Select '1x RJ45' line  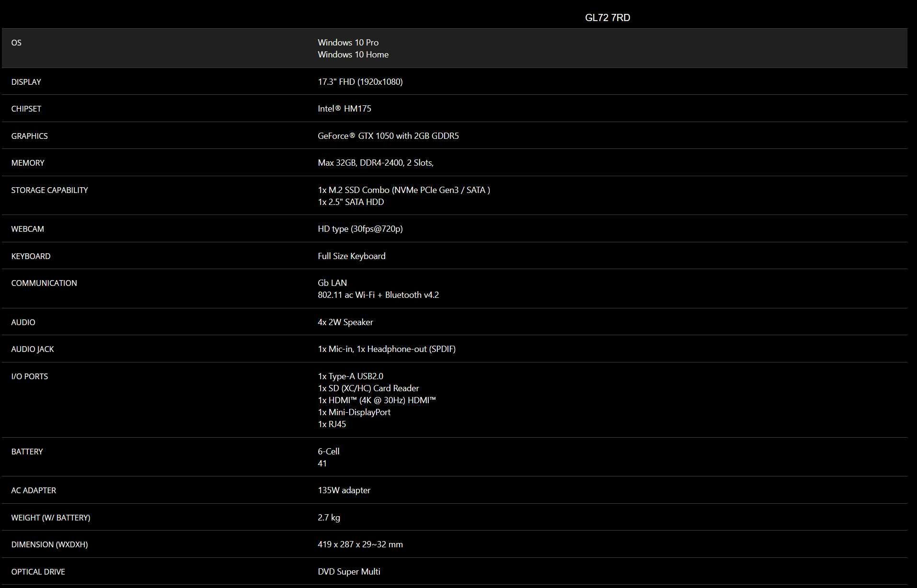tap(332, 424)
